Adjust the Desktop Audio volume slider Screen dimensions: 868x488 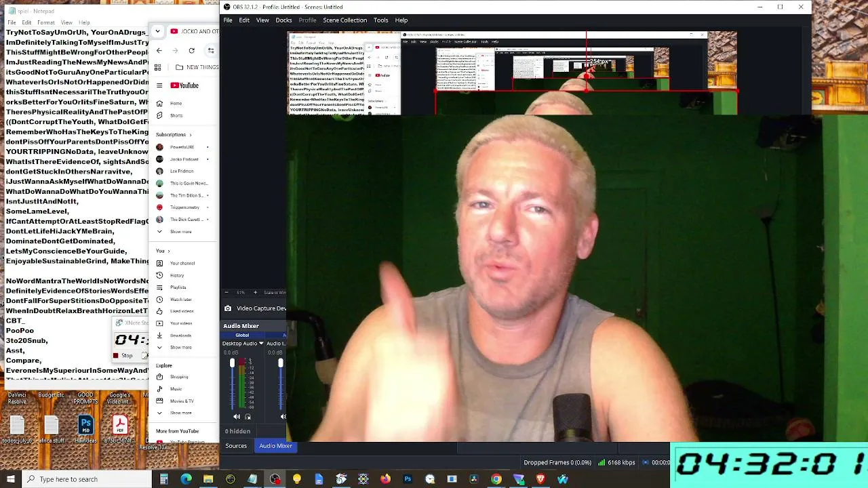[x=232, y=364]
